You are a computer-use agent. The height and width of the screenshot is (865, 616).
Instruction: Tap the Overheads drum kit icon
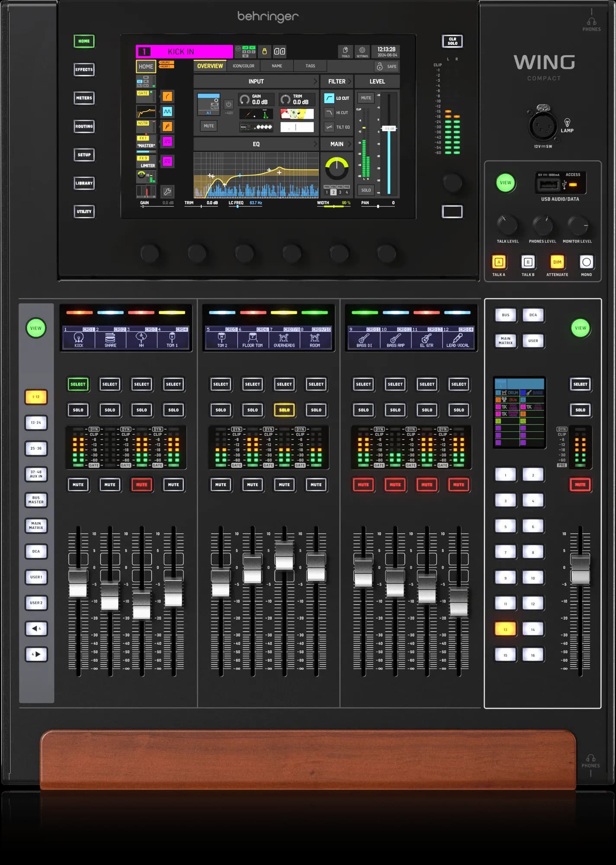[x=284, y=337]
